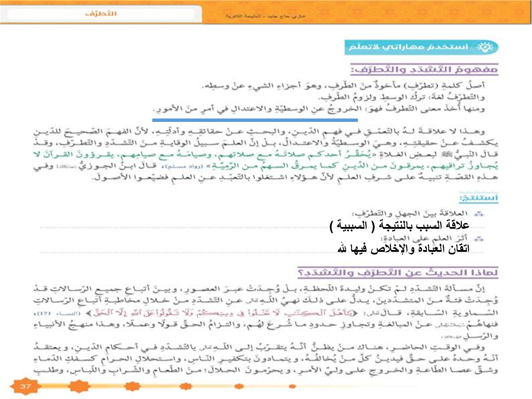
Task: Click the مفهوم التشدد والتطرف heading
Action: (423, 70)
